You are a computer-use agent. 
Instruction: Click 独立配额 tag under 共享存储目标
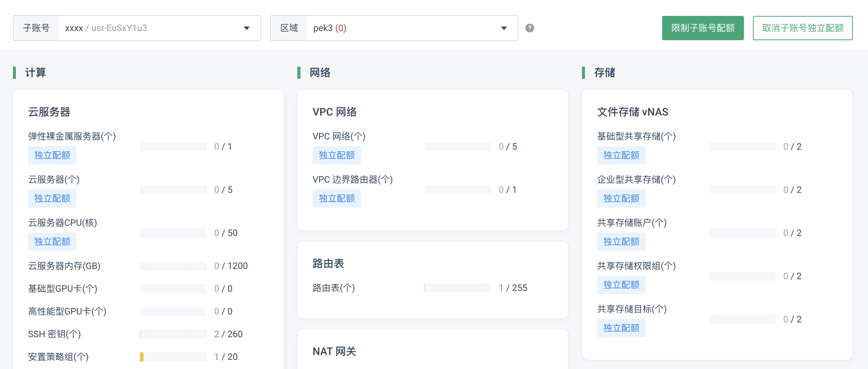[621, 328]
